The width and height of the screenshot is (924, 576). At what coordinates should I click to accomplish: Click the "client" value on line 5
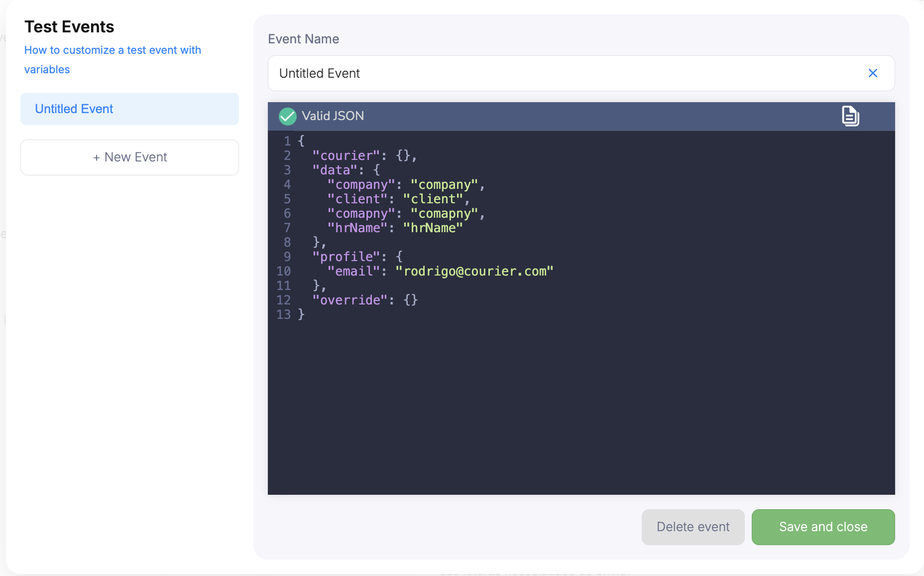pyautogui.click(x=433, y=199)
